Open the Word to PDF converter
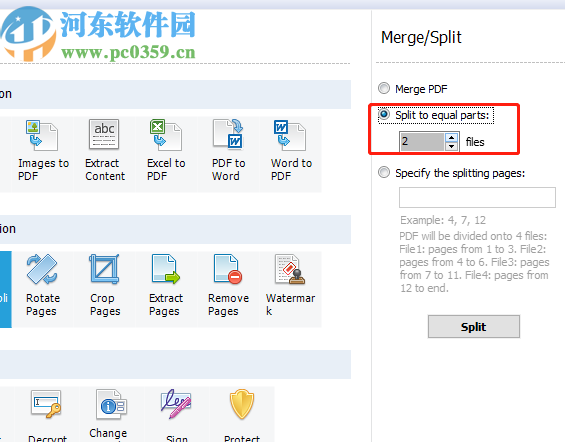The height and width of the screenshot is (442, 565). click(x=290, y=154)
